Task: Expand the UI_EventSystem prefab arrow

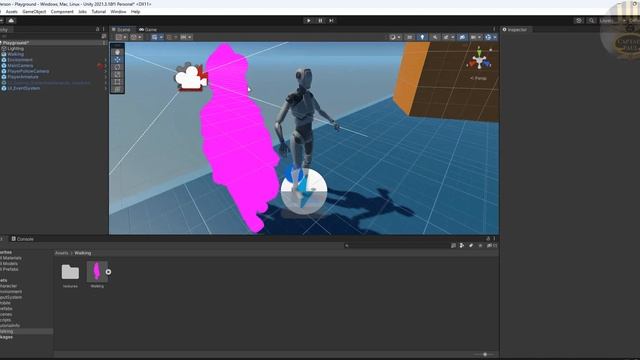Action: pyautogui.click(x=105, y=88)
